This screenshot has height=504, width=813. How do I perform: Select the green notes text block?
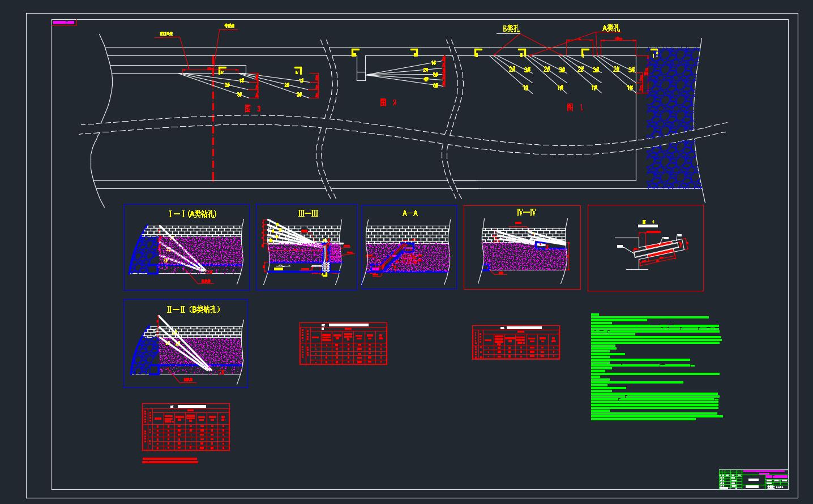pos(656,368)
